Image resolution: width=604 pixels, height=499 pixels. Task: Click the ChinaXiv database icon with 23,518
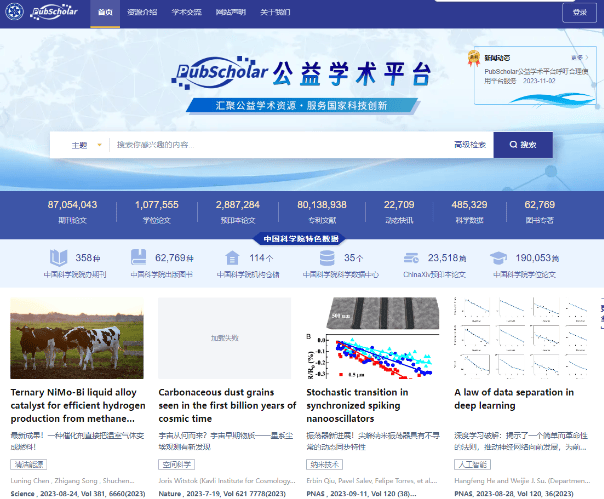tap(408, 257)
